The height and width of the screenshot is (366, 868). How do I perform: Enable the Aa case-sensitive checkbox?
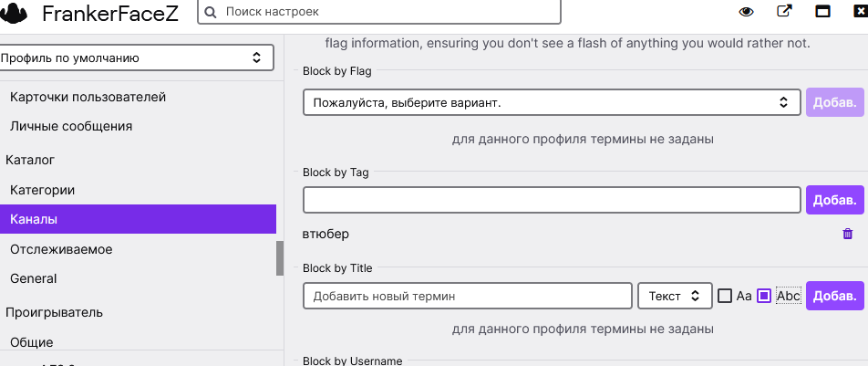[725, 296]
